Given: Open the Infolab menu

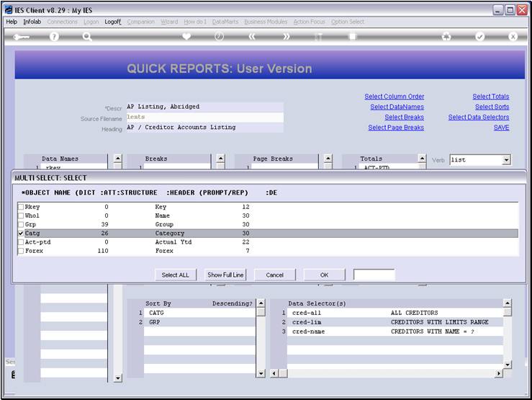Looking at the screenshot, I should [x=32, y=22].
